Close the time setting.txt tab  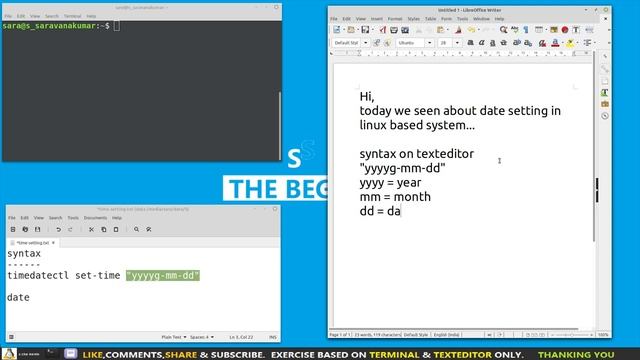tap(53, 242)
